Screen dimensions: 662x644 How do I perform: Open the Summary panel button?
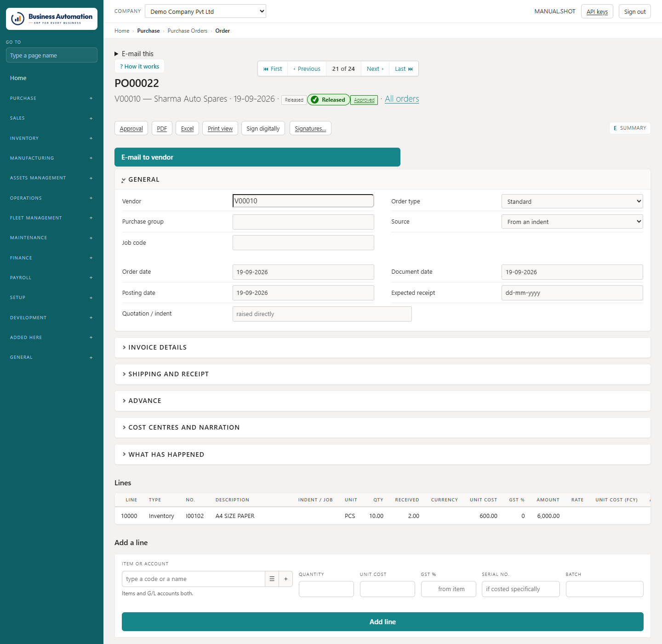click(x=630, y=128)
